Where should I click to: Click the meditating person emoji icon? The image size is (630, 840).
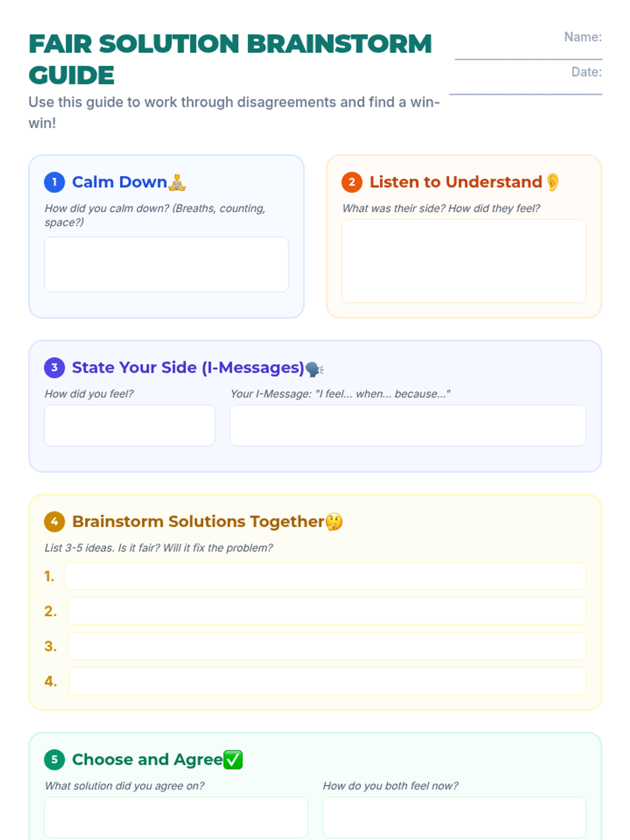pos(177,182)
